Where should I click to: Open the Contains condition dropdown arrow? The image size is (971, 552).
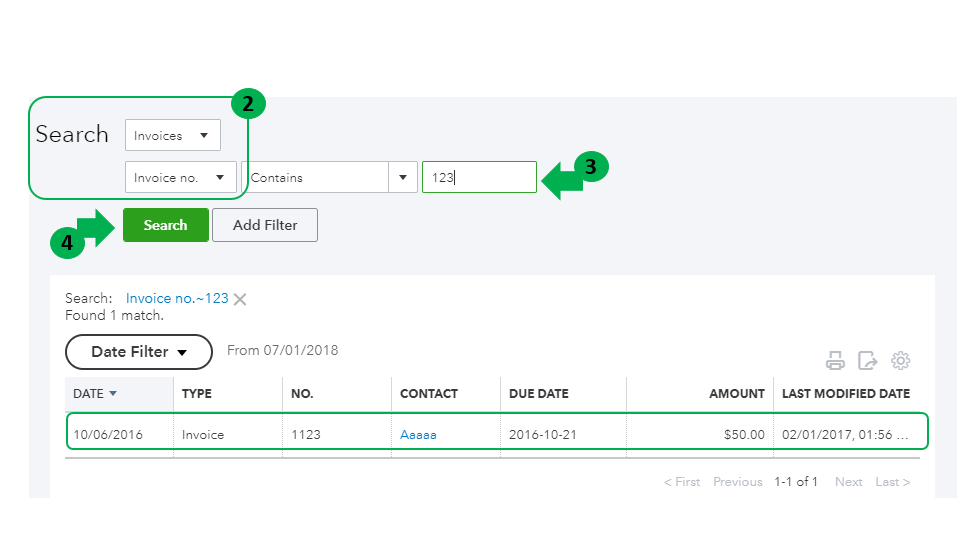[403, 178]
